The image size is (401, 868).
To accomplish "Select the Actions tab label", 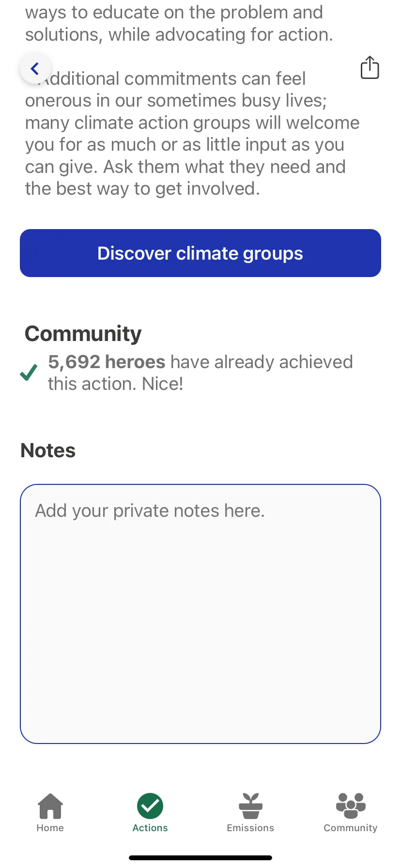I will (x=150, y=828).
